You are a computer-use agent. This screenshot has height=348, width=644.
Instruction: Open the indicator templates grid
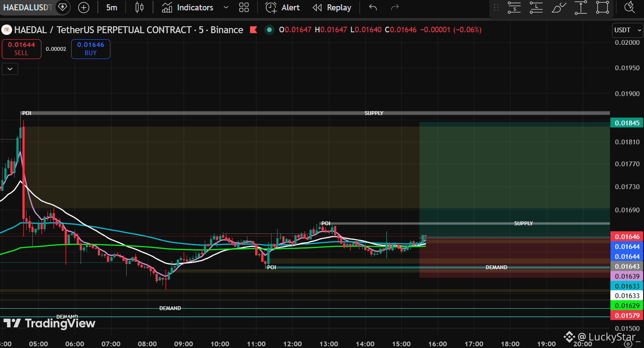coord(244,7)
